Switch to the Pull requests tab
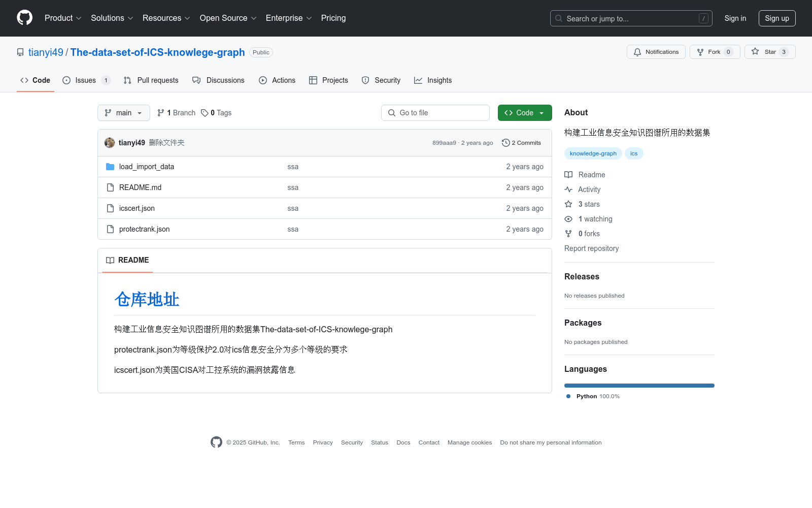Image resolution: width=812 pixels, height=508 pixels. (x=151, y=80)
